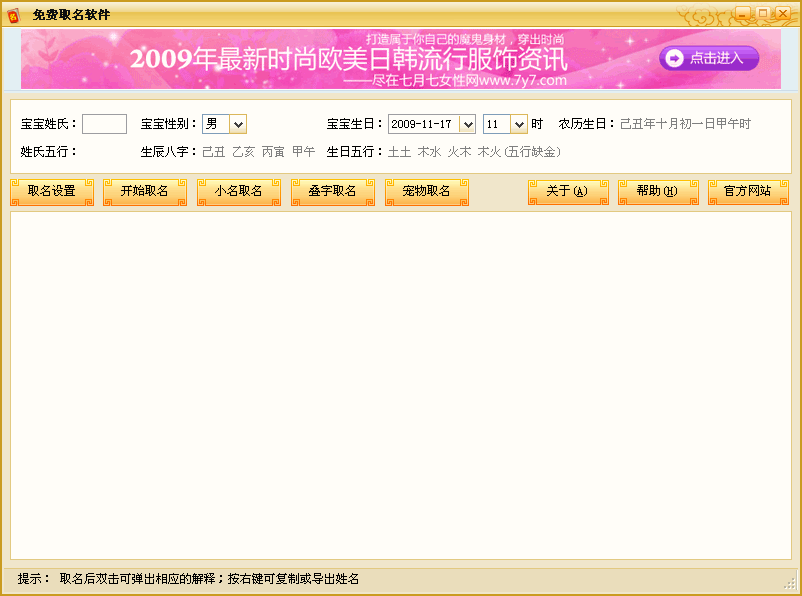Open the 关于(A) About dialog
The image size is (802, 596).
(567, 191)
